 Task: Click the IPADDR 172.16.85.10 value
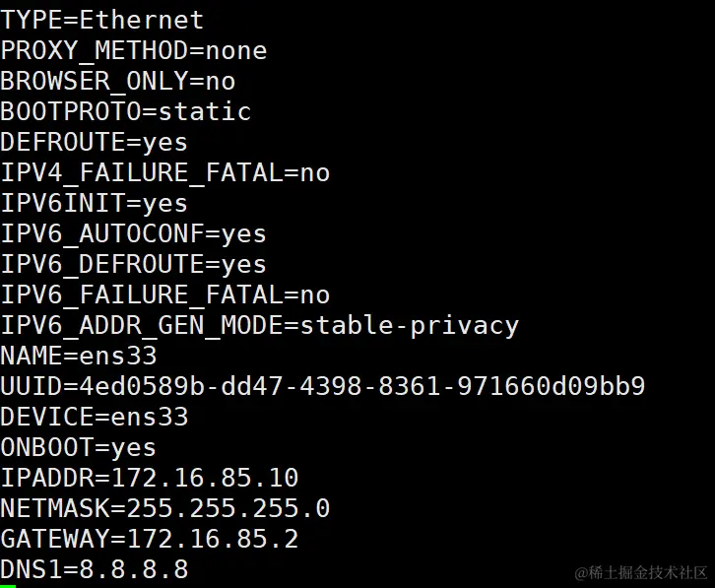205,478
